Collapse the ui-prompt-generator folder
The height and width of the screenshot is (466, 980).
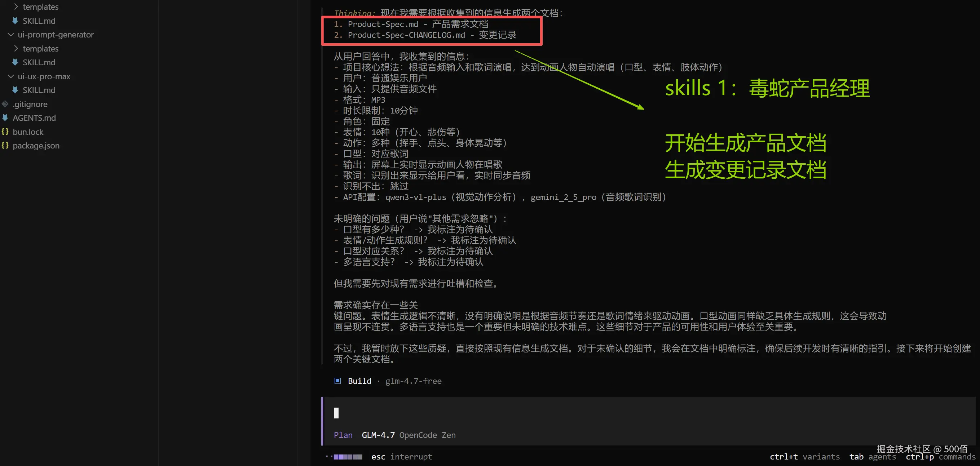(x=11, y=35)
